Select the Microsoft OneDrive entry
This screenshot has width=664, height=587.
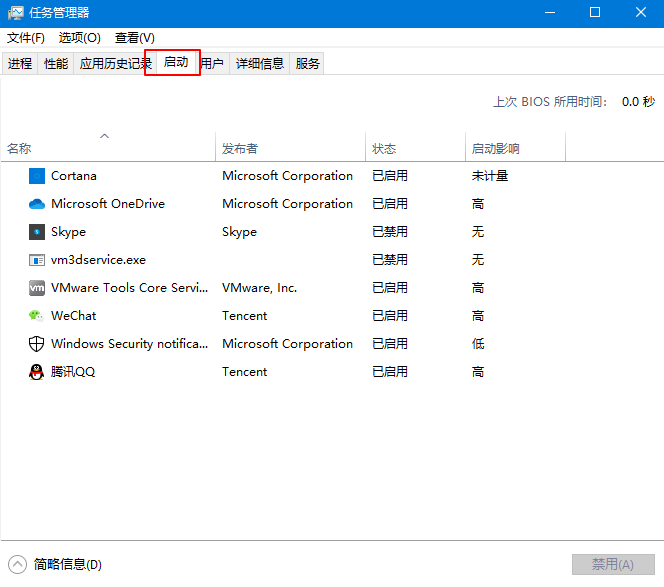pyautogui.click(x=108, y=204)
